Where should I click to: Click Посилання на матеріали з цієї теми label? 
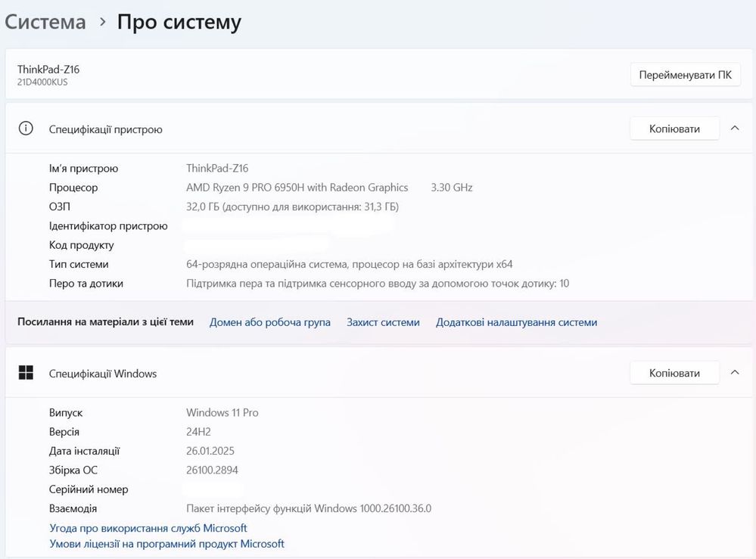[x=106, y=321]
